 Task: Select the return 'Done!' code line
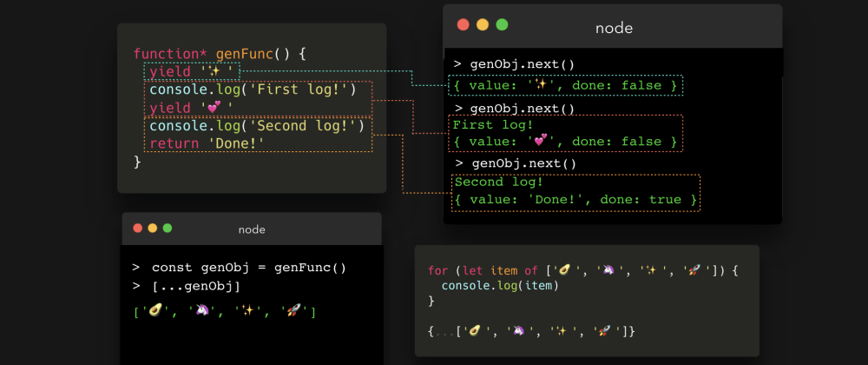(x=207, y=143)
